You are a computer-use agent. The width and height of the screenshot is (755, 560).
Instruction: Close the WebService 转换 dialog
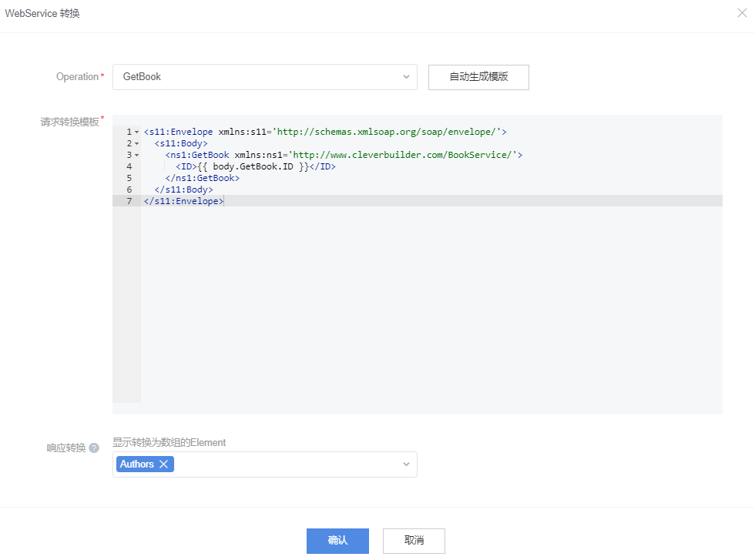click(742, 13)
